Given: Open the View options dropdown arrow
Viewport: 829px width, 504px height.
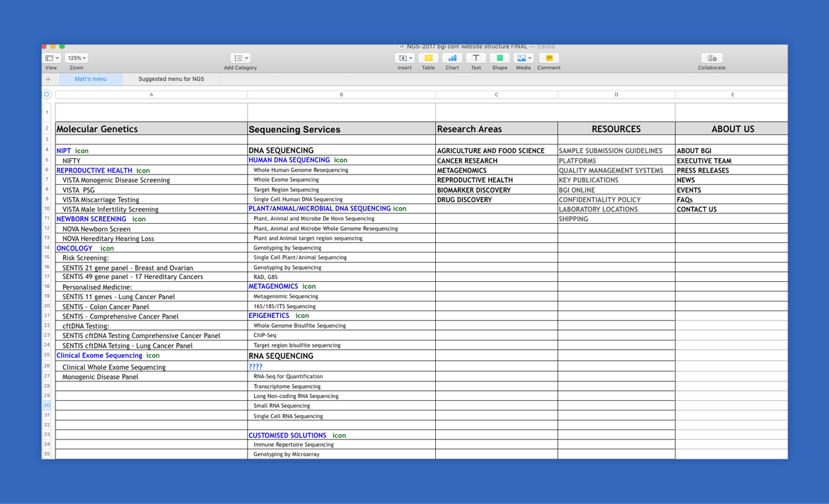Looking at the screenshot, I should tap(57, 58).
